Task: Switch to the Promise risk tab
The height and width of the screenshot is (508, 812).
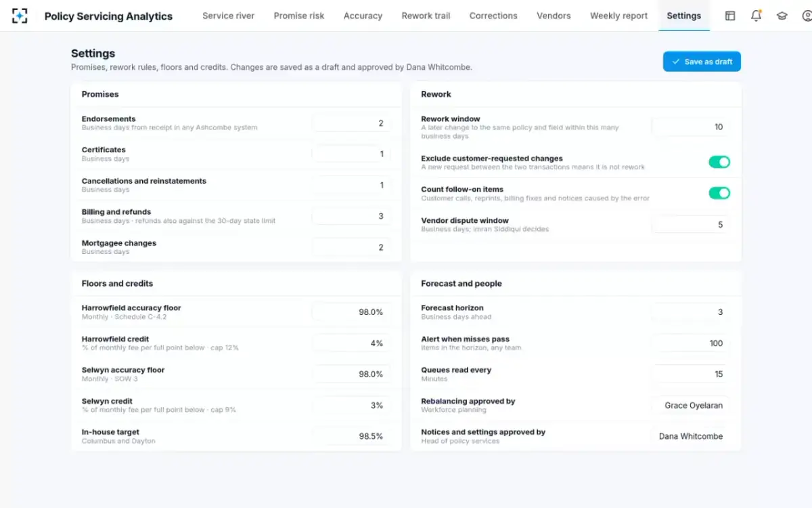Action: coord(299,16)
